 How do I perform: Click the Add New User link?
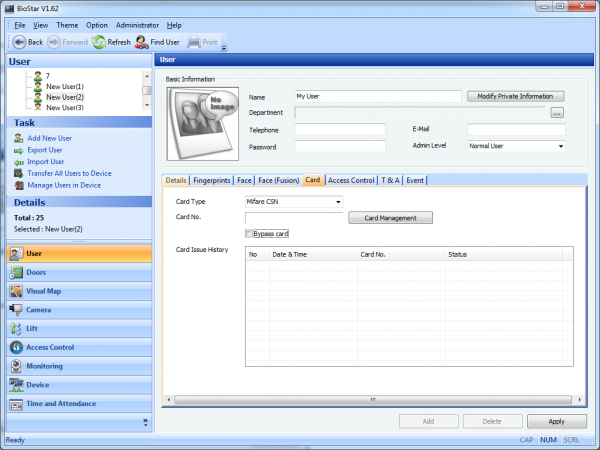49,137
